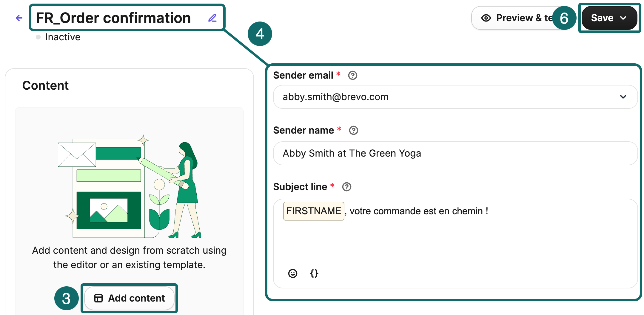Click the Sender name input field
Image resolution: width=644 pixels, height=315 pixels.
coord(455,153)
